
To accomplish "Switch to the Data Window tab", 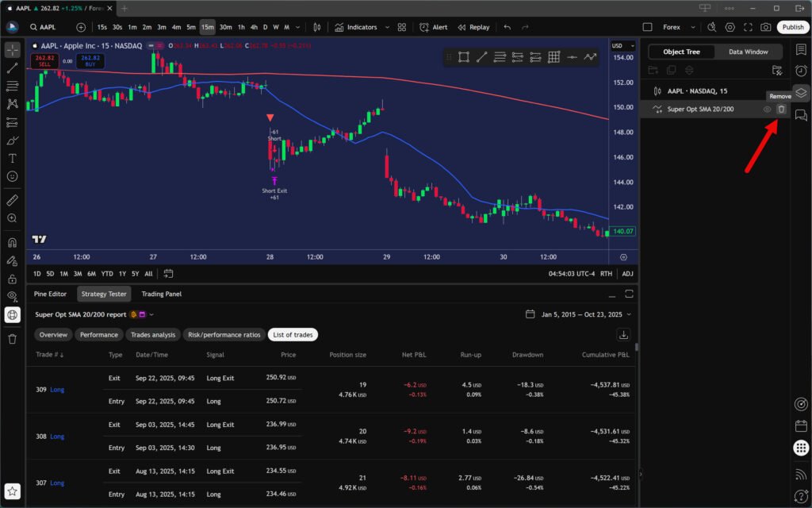I will 748,52.
